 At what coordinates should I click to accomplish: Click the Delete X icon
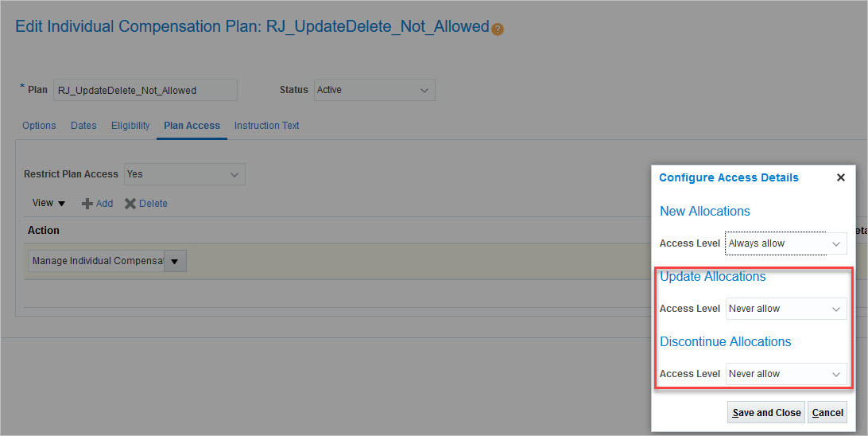[x=130, y=204]
